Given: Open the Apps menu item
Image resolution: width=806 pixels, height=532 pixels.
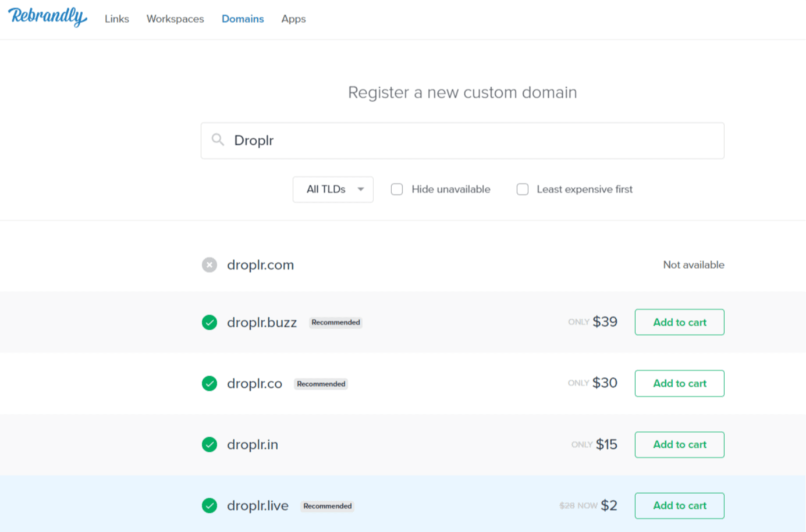Looking at the screenshot, I should (x=293, y=19).
